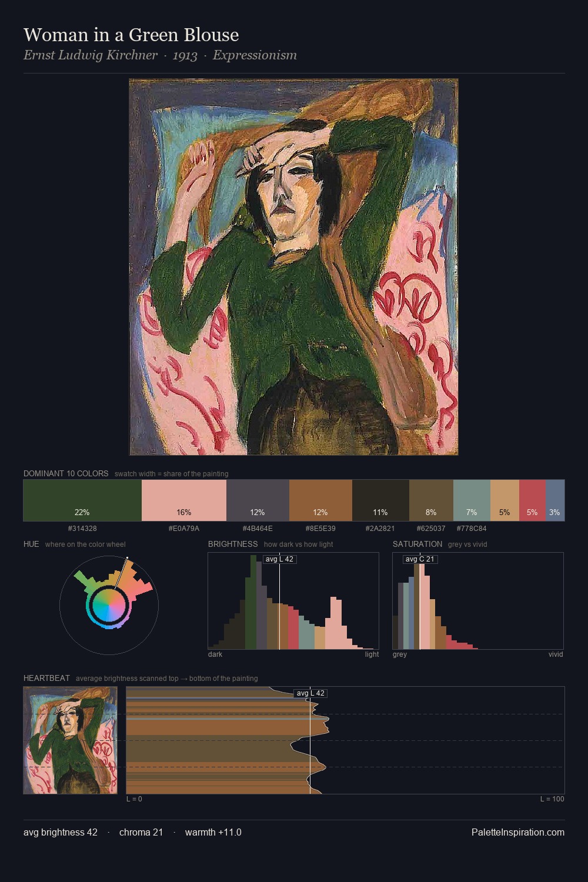Click the near-black 11% swatch
The height and width of the screenshot is (882, 588).
click(380, 500)
